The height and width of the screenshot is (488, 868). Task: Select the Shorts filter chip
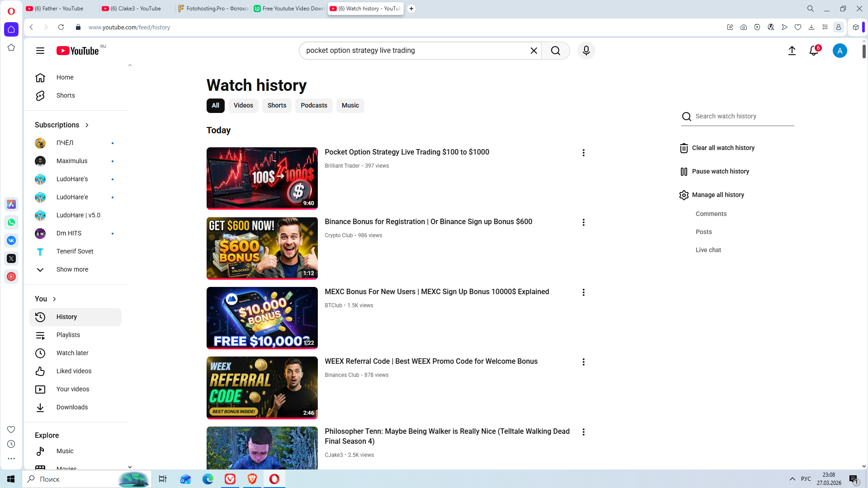point(277,105)
